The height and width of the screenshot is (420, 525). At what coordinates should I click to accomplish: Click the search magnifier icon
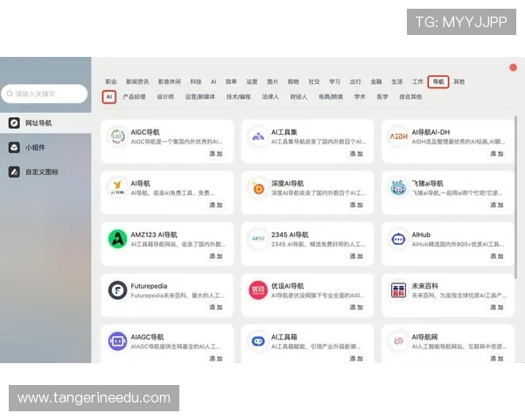click(x=10, y=94)
